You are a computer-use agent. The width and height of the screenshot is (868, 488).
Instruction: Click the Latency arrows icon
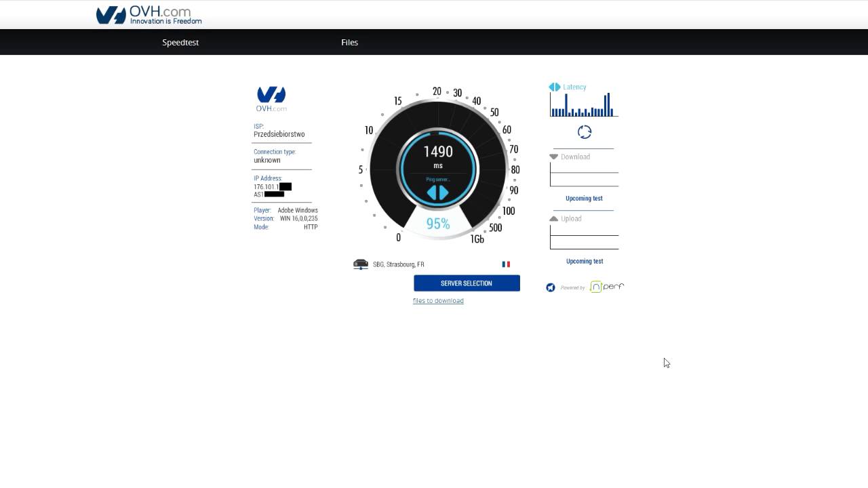[x=555, y=87]
